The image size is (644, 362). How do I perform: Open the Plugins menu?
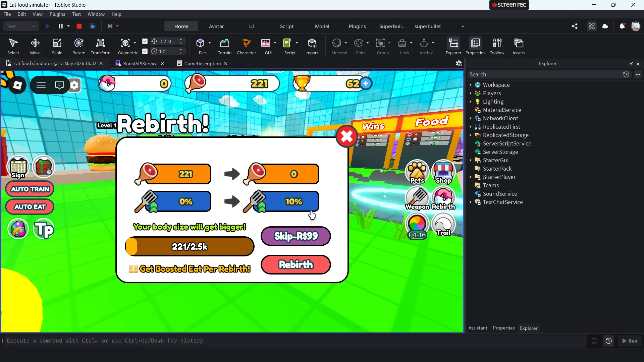tap(57, 14)
